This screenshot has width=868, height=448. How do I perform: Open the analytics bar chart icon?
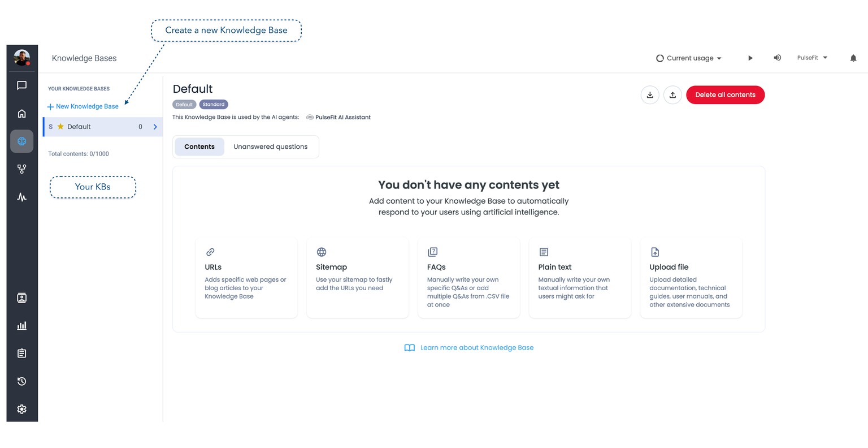click(x=21, y=326)
